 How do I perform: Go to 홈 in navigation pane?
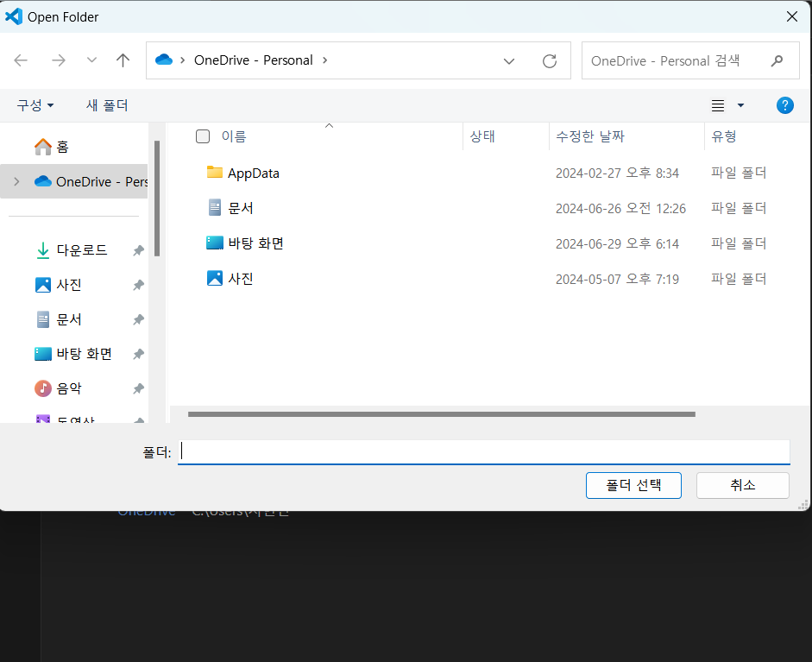(63, 147)
